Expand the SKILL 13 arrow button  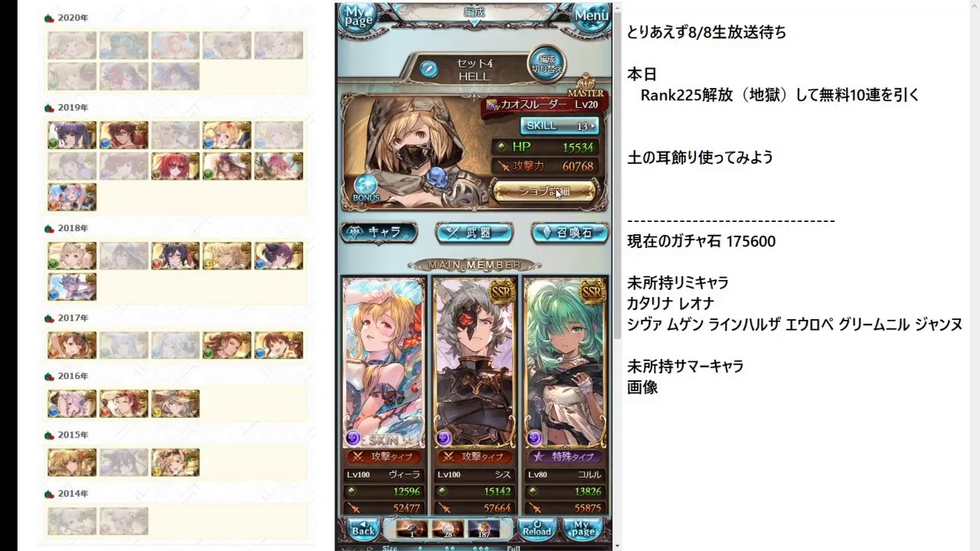point(560,126)
